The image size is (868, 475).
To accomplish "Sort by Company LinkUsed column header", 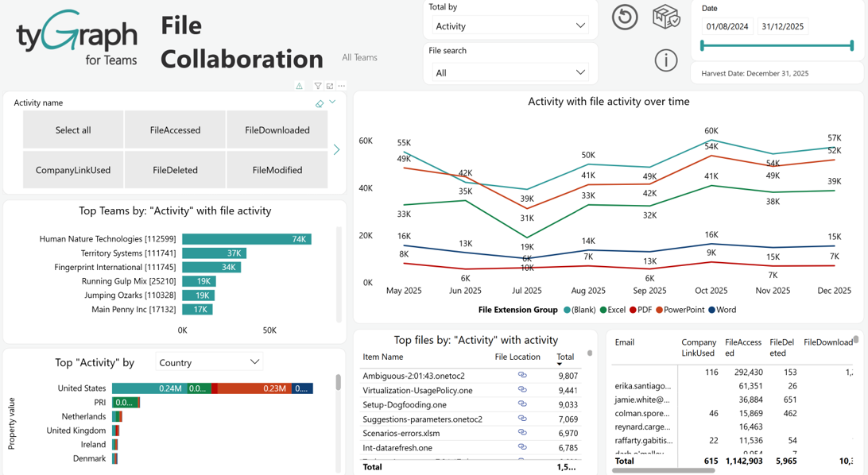I will pyautogui.click(x=698, y=348).
